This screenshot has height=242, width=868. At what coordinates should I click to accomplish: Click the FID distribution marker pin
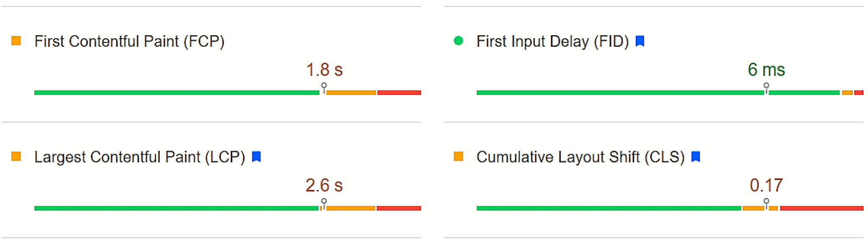tap(766, 88)
